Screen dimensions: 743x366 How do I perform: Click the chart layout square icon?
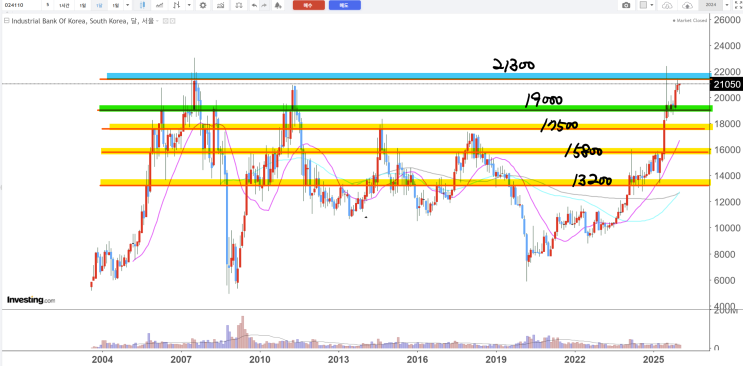click(x=643, y=5)
